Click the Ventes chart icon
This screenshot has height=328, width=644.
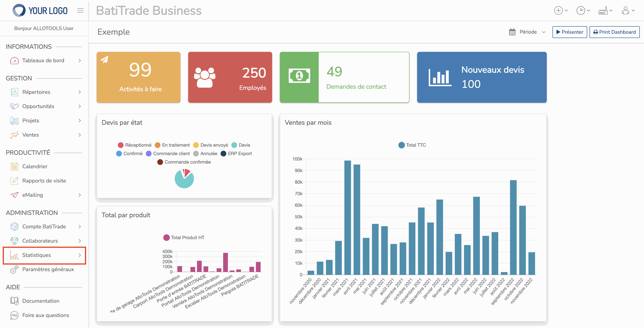14,135
